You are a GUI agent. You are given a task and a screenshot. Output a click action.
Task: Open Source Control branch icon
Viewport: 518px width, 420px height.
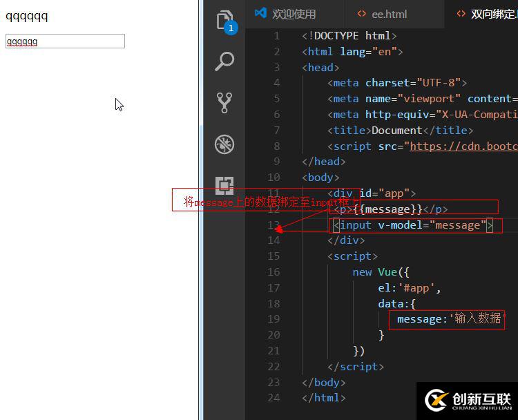(x=224, y=103)
